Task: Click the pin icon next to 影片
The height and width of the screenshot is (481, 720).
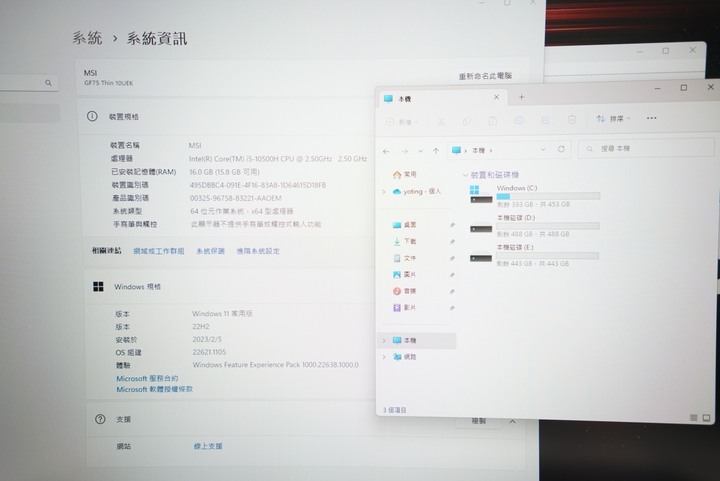Action: point(452,308)
